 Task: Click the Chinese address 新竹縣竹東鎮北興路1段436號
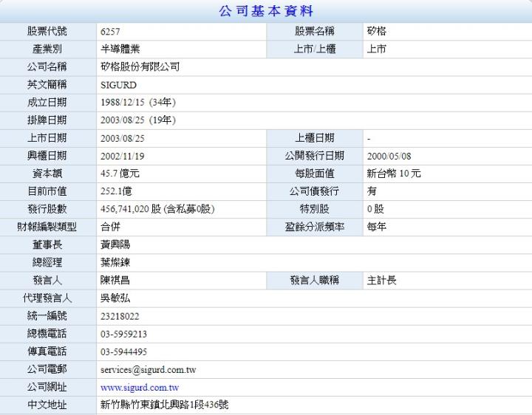coord(164,405)
